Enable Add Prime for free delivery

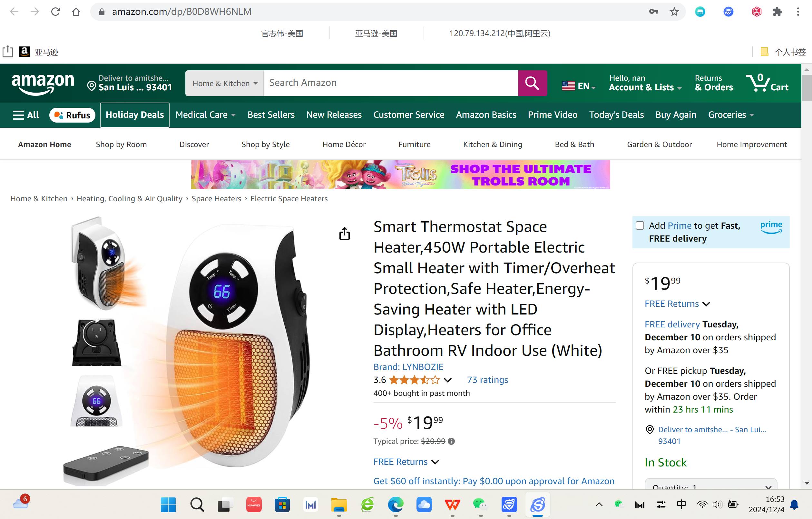pos(639,225)
